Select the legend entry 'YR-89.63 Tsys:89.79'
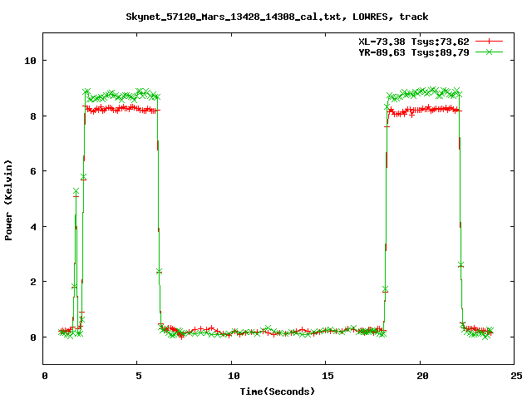 coord(414,52)
